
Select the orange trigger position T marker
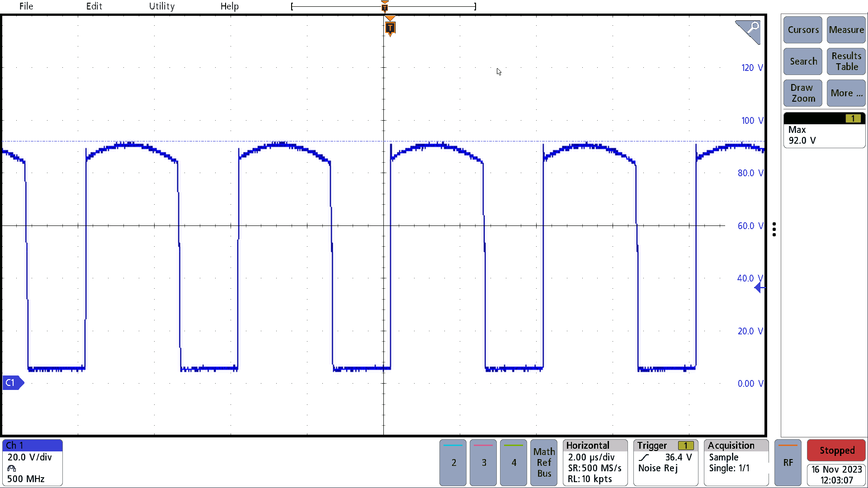point(390,28)
